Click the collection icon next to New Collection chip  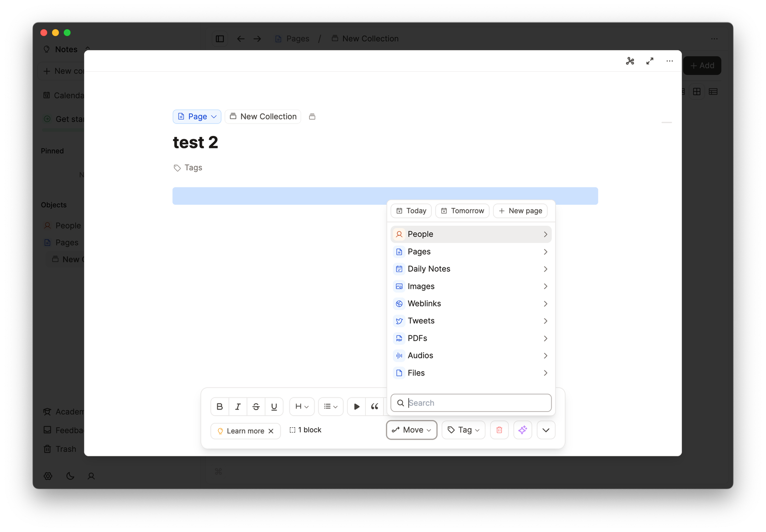(x=312, y=117)
